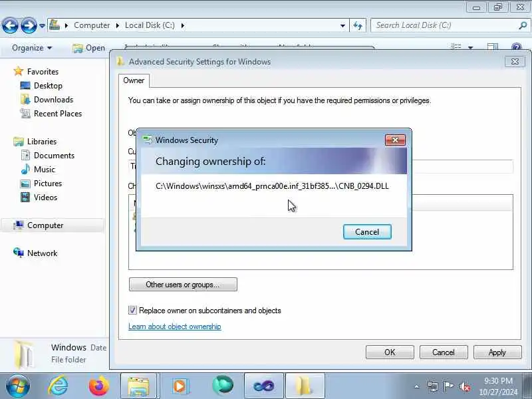Screen dimensions: 532x399
Task: Open the green chat bubble taskbar app
Action: (x=223, y=385)
